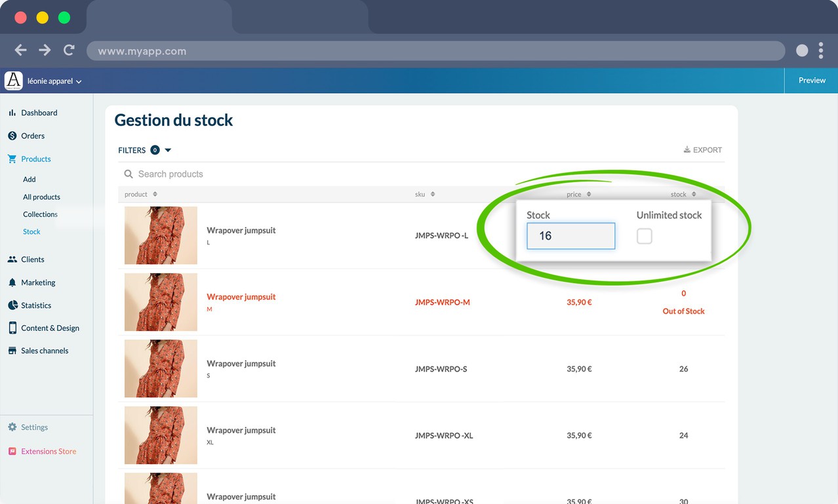Click the EXPORT button
Screen dimensions: 838x504
coord(702,150)
